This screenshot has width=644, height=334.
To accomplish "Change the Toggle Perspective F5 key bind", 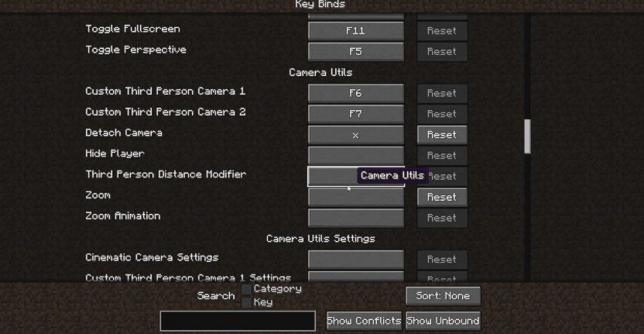I will click(x=356, y=52).
